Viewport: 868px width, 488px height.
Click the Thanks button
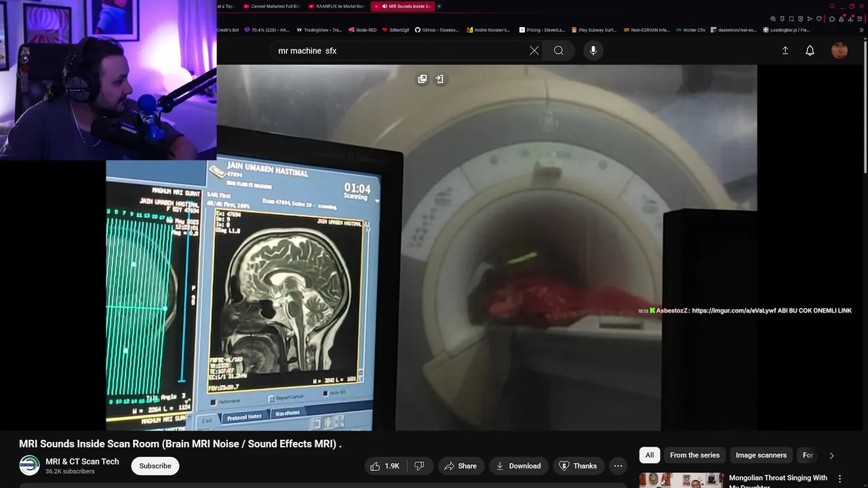point(578,466)
